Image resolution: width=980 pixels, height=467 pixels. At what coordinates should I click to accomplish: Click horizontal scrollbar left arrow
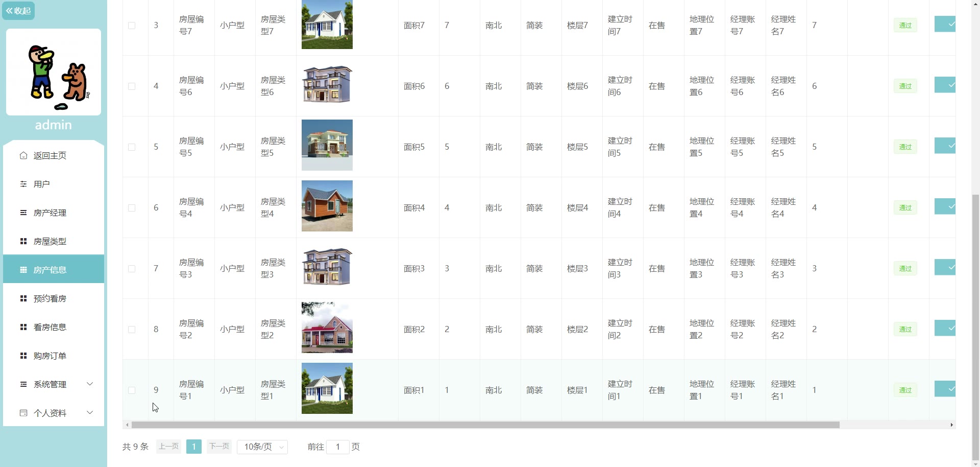127,425
